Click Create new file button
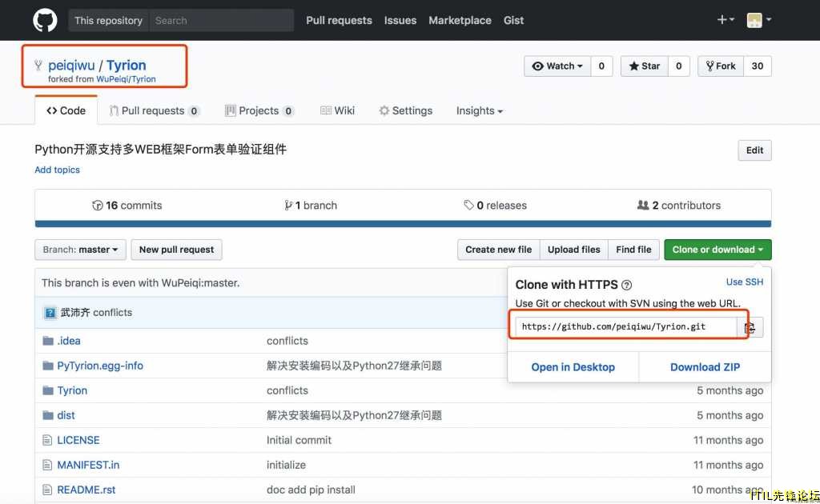Viewport: 820px width, 504px height. (x=498, y=250)
